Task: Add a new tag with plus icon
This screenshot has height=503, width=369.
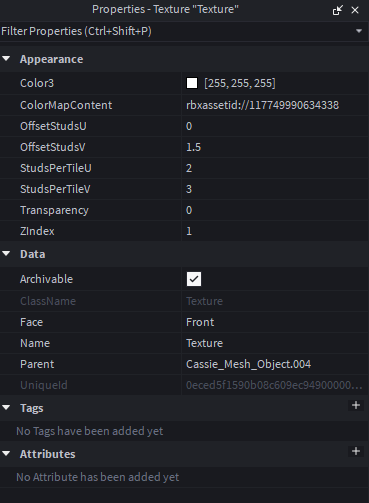Action: (x=356, y=405)
